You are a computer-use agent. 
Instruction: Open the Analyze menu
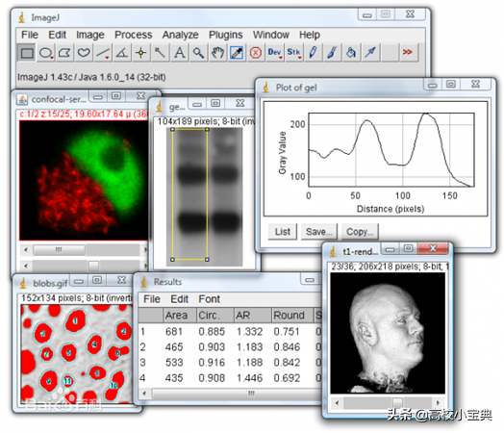(180, 35)
